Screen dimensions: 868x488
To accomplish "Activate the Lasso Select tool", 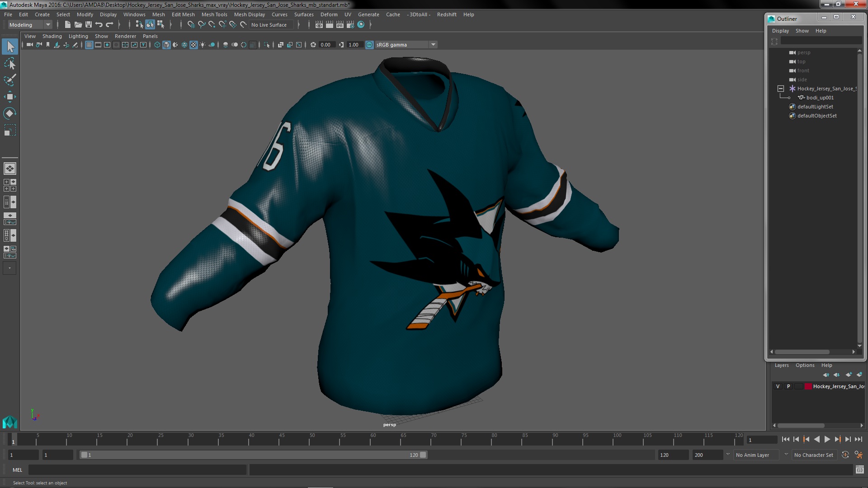I will [10, 64].
